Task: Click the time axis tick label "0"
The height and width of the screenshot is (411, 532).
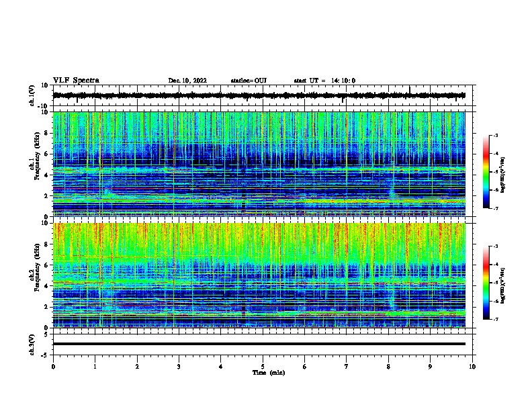Action: (x=53, y=367)
